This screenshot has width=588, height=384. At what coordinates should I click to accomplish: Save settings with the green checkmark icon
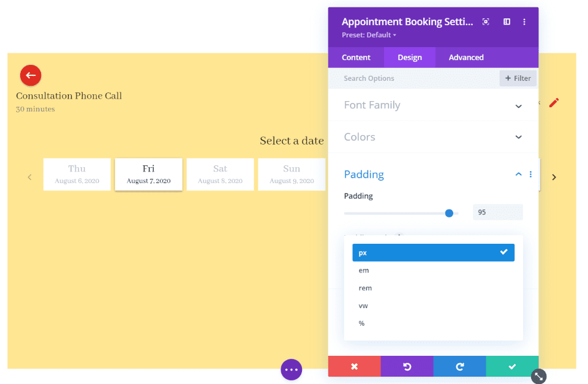pos(512,366)
